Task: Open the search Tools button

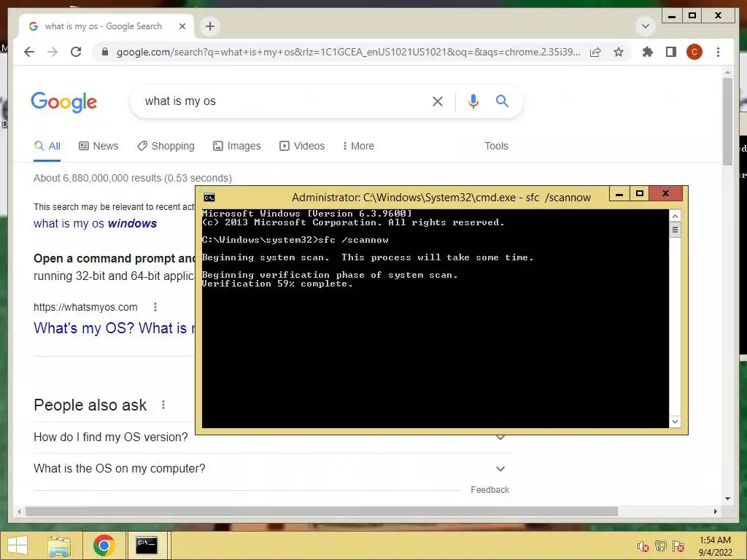Action: pos(496,146)
